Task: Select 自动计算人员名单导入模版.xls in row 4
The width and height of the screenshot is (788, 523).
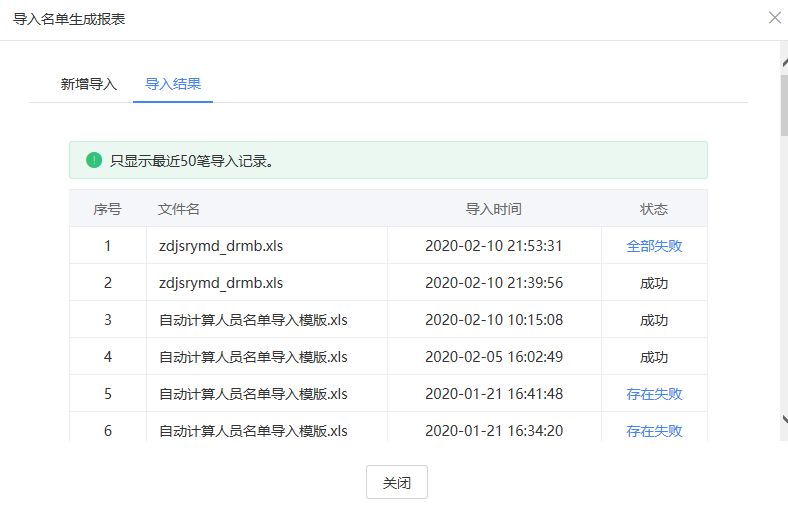Action: pyautogui.click(x=253, y=357)
